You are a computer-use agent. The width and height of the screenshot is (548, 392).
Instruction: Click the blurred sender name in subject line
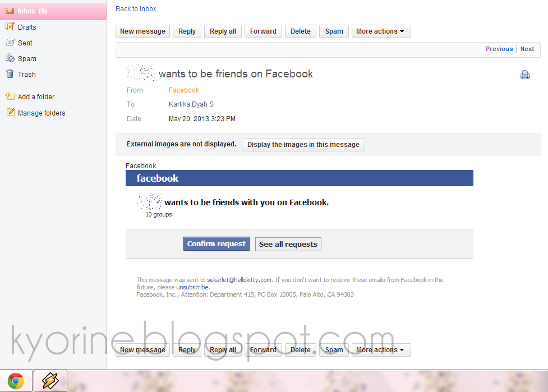pyautogui.click(x=140, y=73)
